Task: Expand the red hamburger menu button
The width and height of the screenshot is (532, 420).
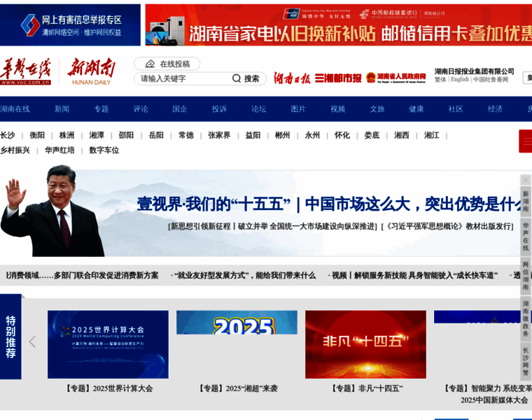Action: click(x=526, y=141)
